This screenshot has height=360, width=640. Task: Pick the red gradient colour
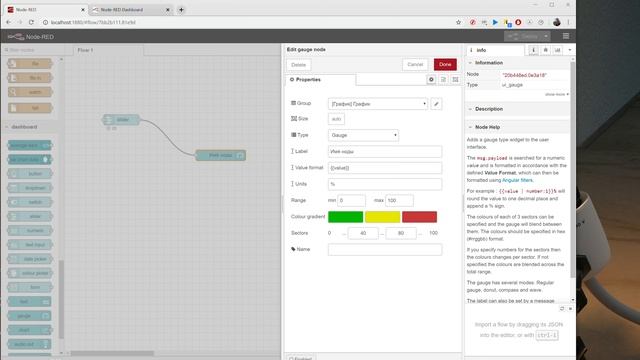[x=419, y=217]
